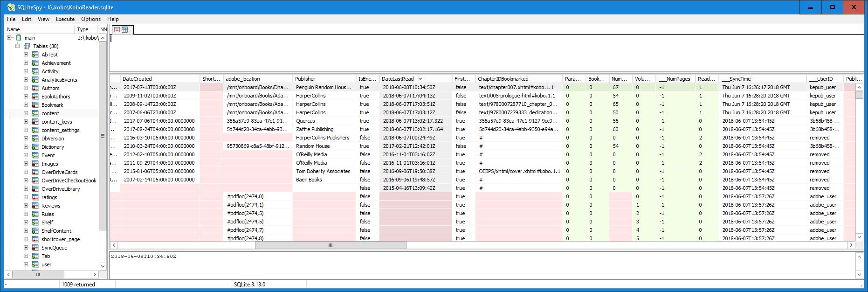Image resolution: width=868 pixels, height=292 pixels.
Task: Click the DateCreated column header
Action: click(x=160, y=79)
